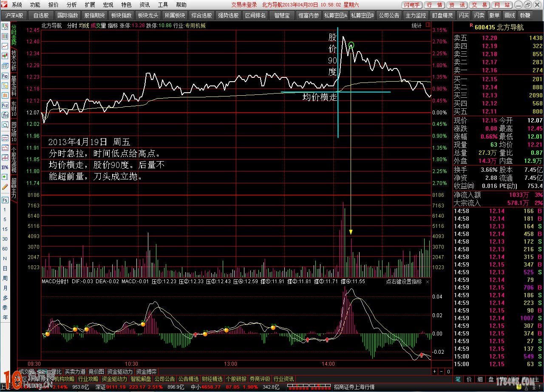Launch 智慧宝 from the toolbar
Screen dimensions: 544x392
pyautogui.click(x=282, y=15)
